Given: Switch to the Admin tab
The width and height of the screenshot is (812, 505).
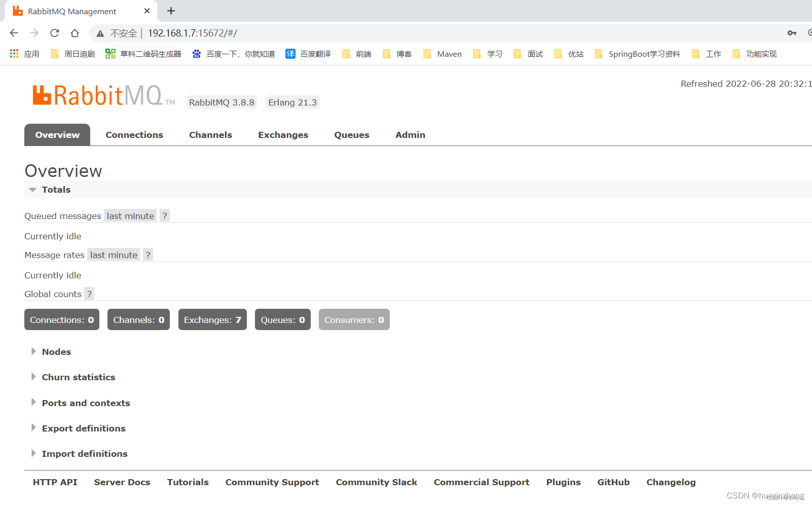Looking at the screenshot, I should click(x=410, y=134).
